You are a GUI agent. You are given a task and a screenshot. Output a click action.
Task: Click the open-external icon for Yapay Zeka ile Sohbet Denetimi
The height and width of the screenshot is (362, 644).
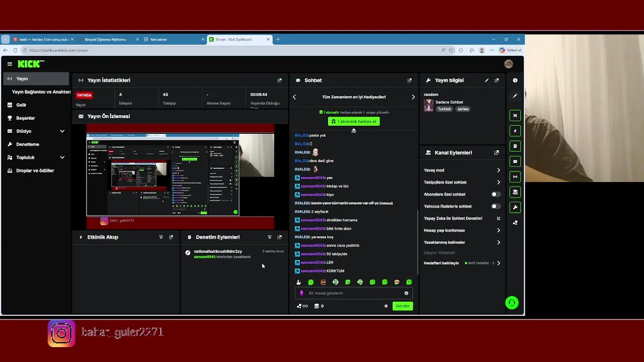tap(499, 218)
